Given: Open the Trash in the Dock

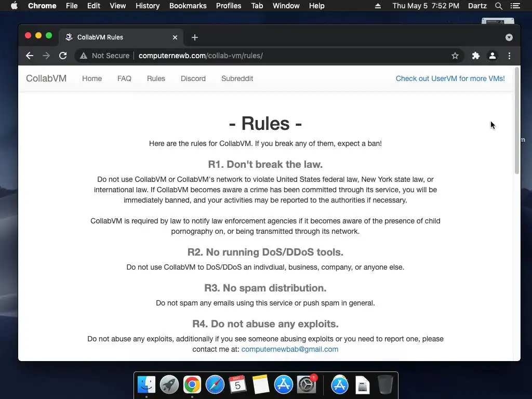Looking at the screenshot, I should (x=385, y=385).
